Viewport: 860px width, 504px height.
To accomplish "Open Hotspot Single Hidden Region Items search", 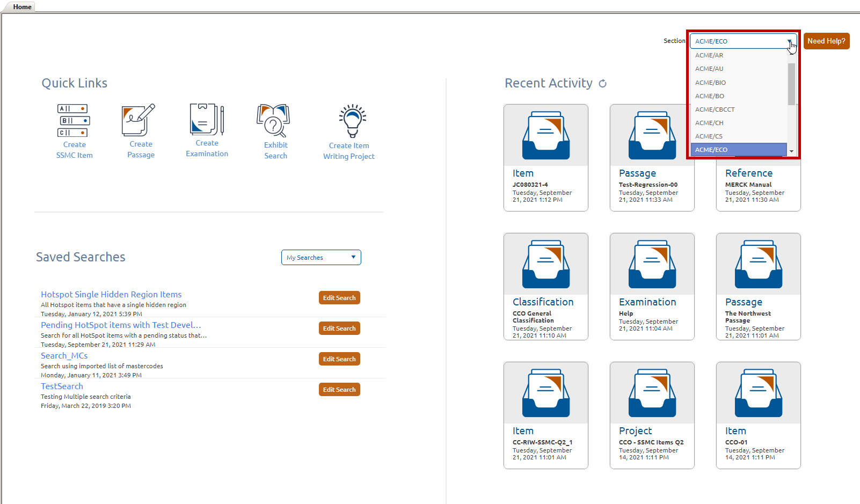I will [x=111, y=295].
